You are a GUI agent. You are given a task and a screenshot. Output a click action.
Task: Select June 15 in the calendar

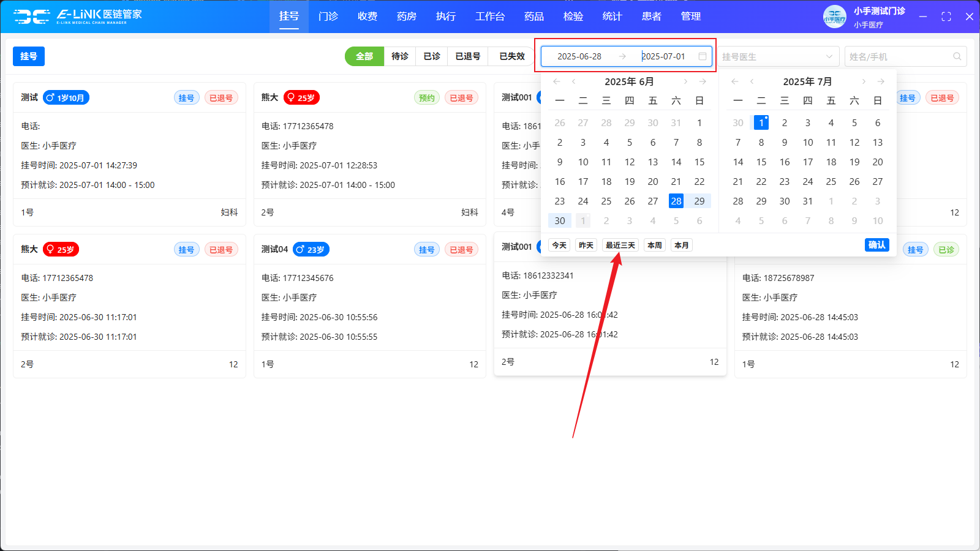699,162
